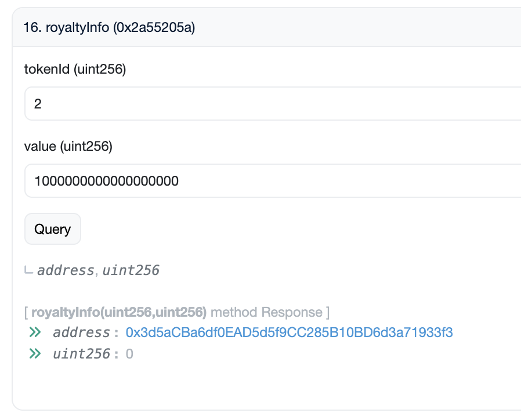Image resolution: width=521 pixels, height=420 pixels.
Task: Click the uint256 result value 0
Action: click(x=129, y=353)
